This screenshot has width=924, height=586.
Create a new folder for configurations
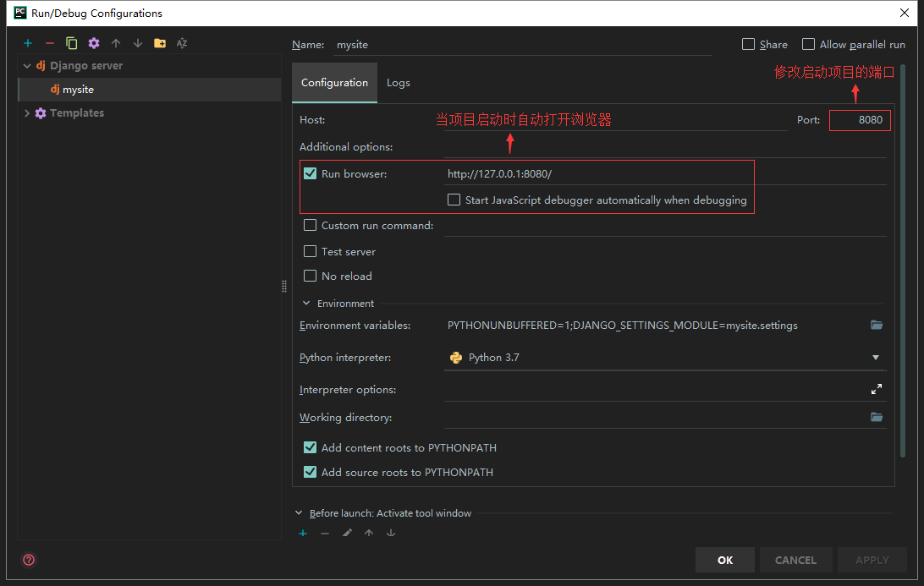click(160, 43)
